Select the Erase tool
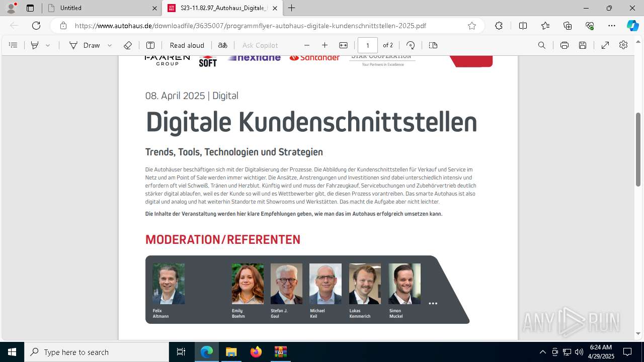This screenshot has width=644, height=362. (x=128, y=45)
